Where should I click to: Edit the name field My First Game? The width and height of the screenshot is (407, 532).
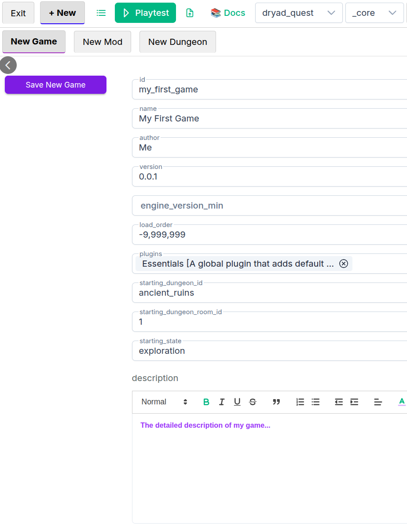click(269, 118)
